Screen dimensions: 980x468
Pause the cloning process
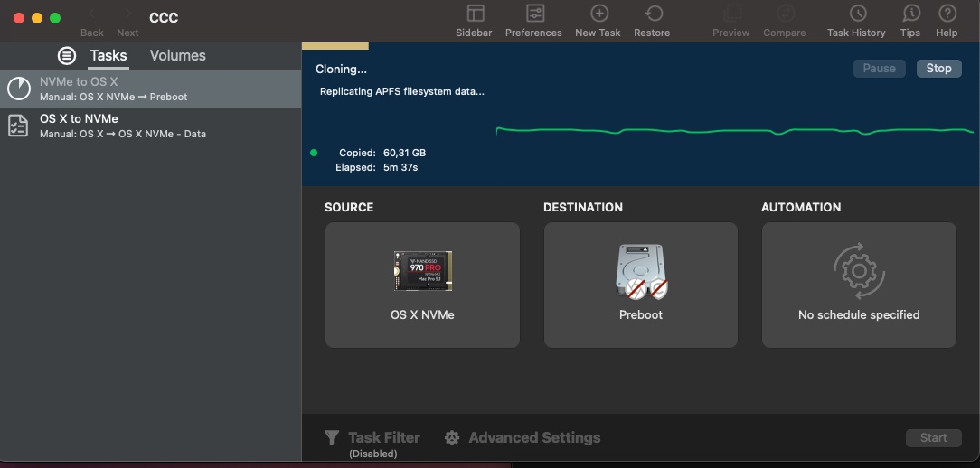click(x=880, y=69)
